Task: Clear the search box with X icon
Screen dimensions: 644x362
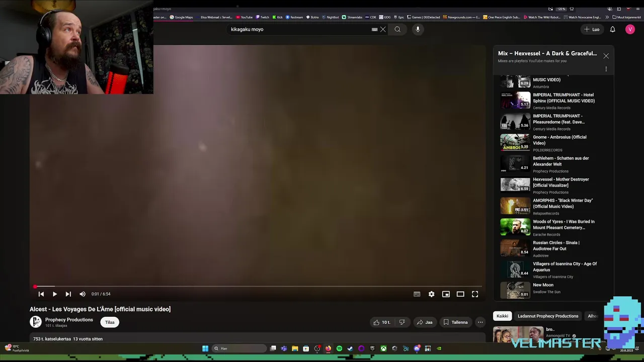Action: [383, 29]
